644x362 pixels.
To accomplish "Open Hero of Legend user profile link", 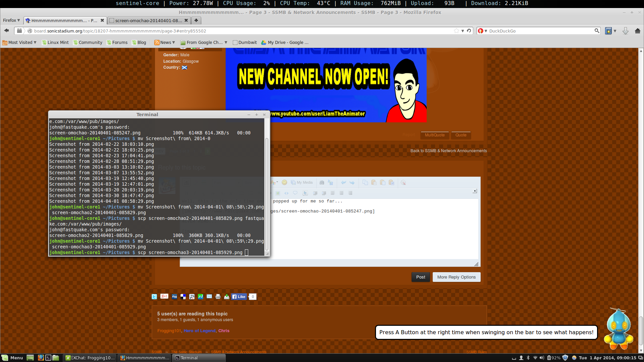I will pos(200,331).
